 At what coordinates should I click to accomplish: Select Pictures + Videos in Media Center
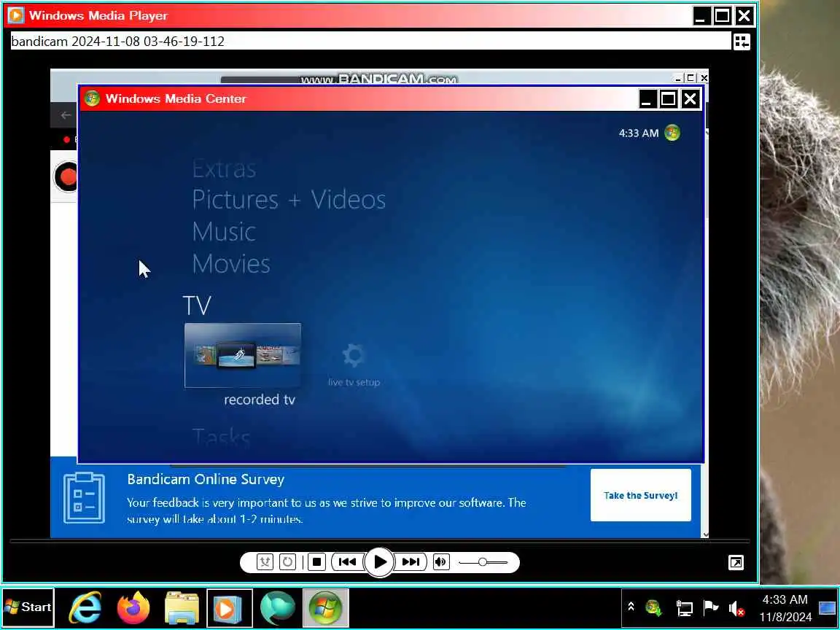289,200
